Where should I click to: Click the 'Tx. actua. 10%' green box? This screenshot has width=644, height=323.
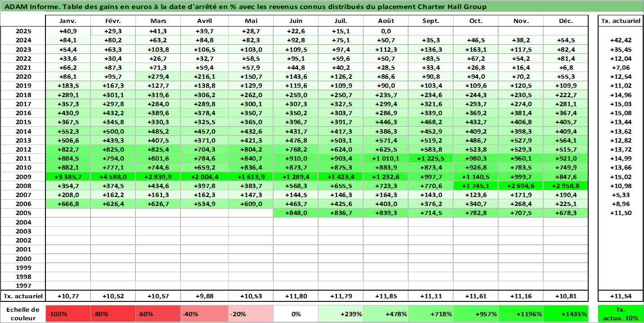[x=620, y=314]
